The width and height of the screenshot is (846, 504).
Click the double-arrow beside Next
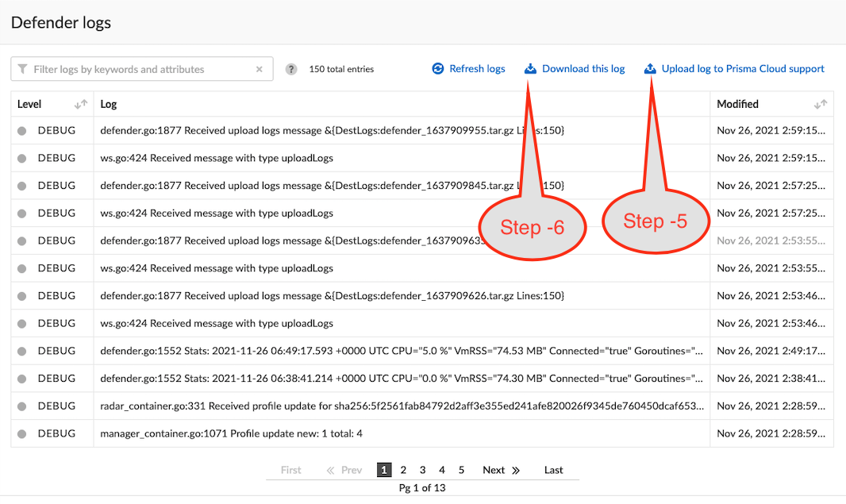(x=516, y=470)
